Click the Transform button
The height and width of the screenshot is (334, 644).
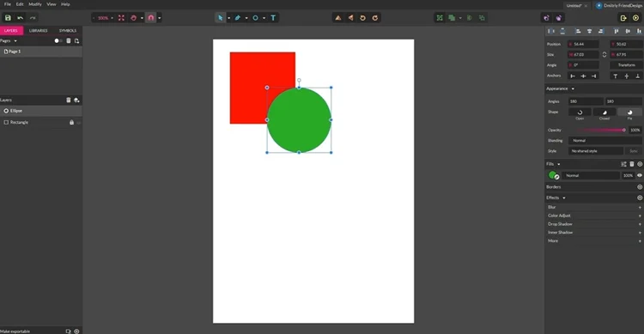pos(626,65)
